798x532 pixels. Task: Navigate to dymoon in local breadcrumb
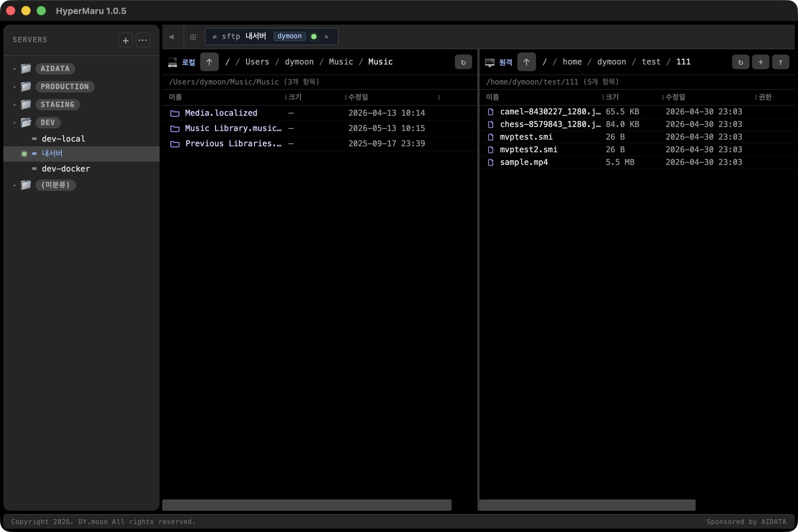pyautogui.click(x=299, y=62)
